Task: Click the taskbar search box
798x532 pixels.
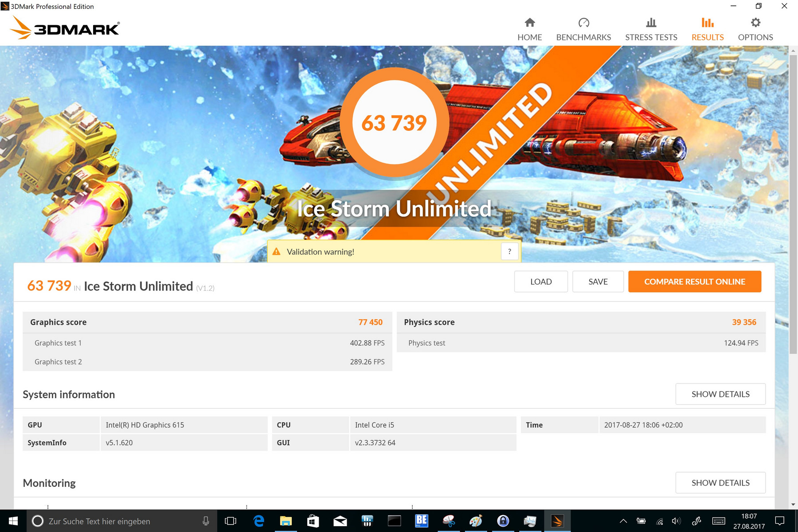Action: (122, 521)
